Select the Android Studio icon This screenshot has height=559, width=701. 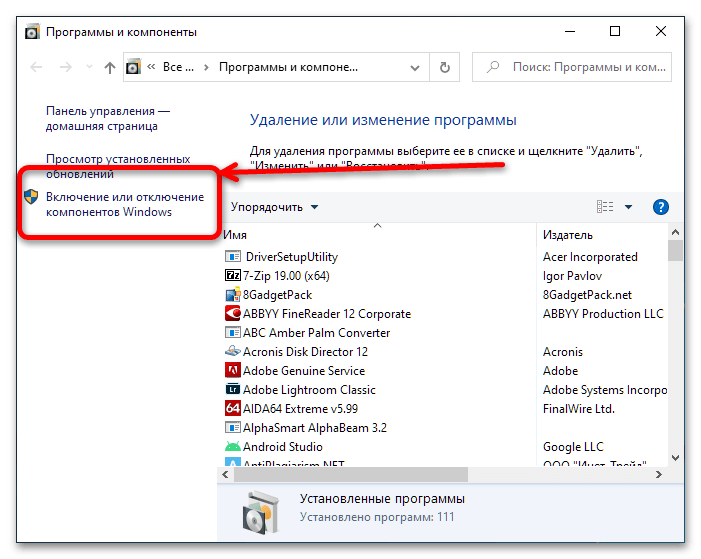click(x=232, y=446)
